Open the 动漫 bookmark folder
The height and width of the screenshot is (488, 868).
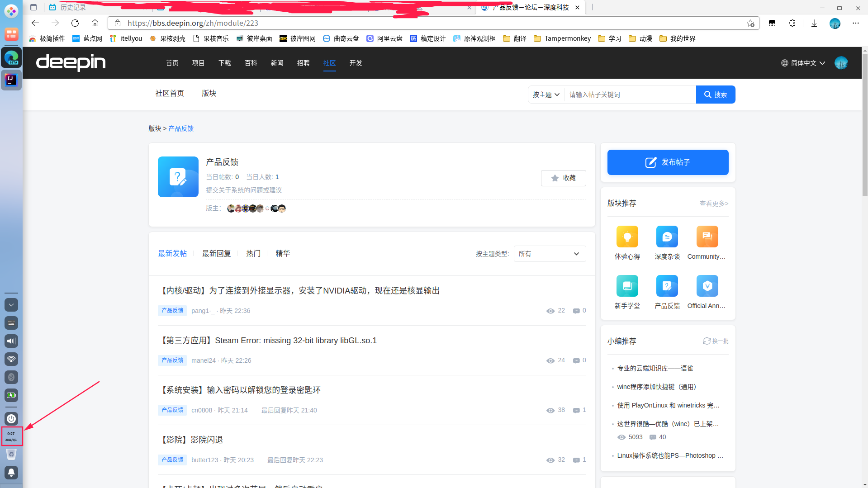point(640,38)
